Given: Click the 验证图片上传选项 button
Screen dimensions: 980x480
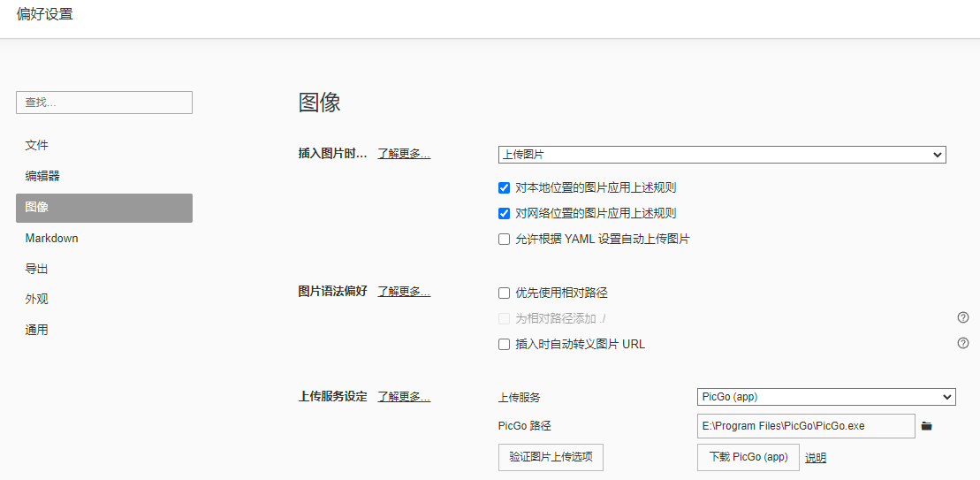Looking at the screenshot, I should pos(551,457).
